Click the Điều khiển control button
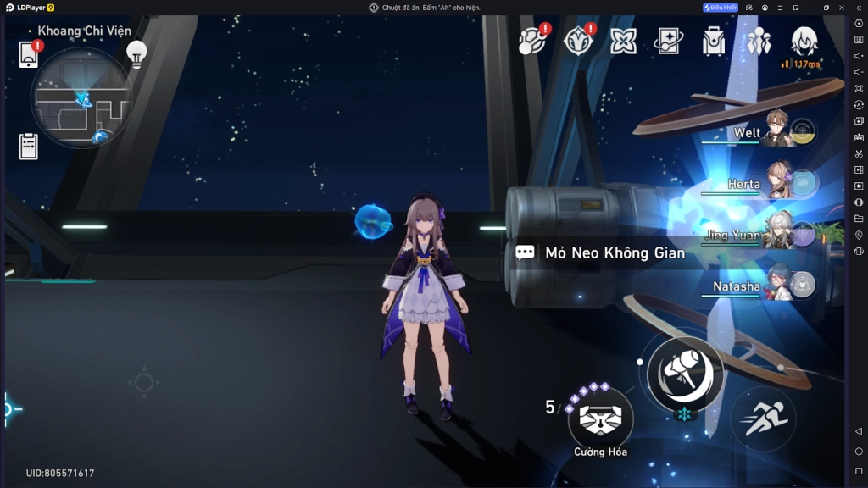The image size is (868, 488). pos(721,8)
